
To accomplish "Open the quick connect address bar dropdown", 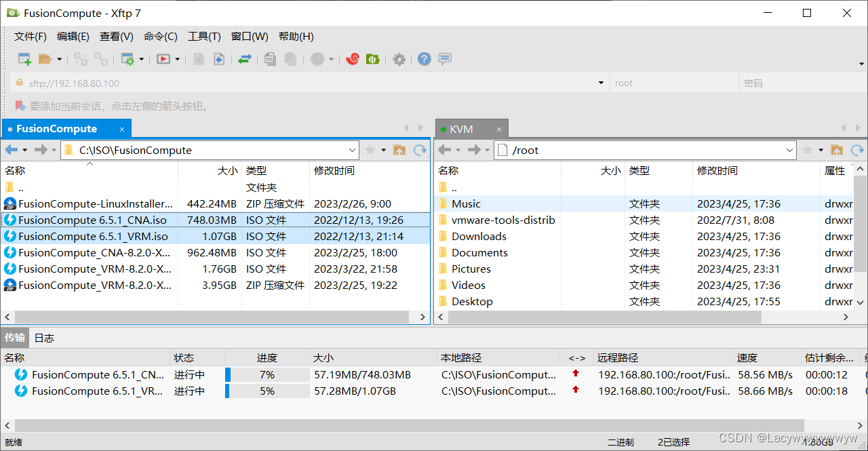I will point(599,82).
